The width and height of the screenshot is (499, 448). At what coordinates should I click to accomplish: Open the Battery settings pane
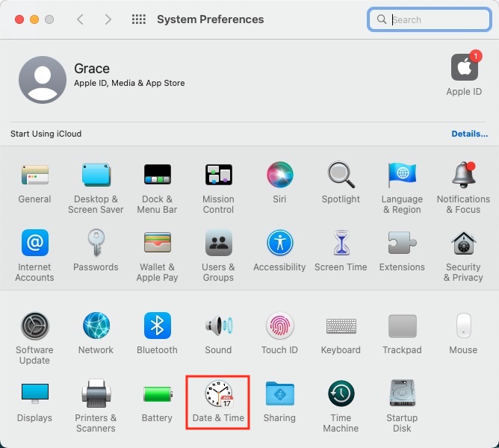157,394
